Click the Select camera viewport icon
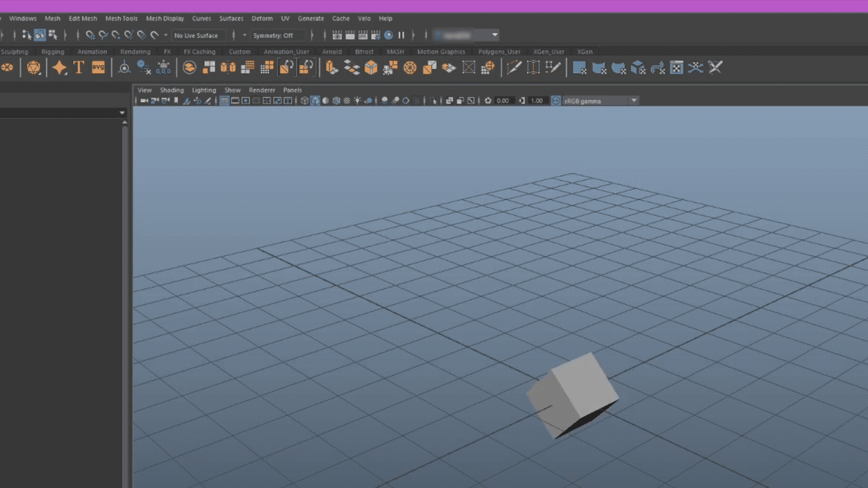868x488 pixels. click(144, 100)
